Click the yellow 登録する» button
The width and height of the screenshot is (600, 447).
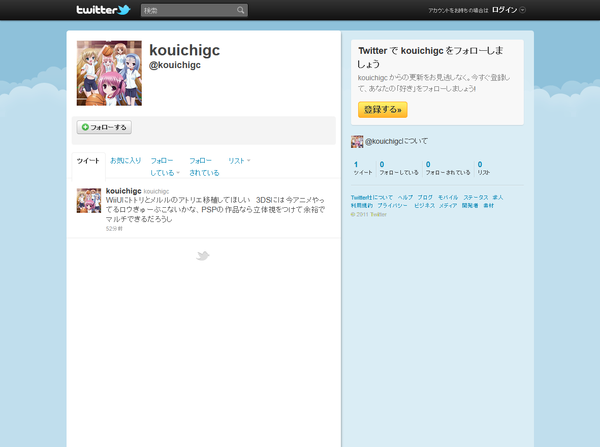click(x=383, y=109)
